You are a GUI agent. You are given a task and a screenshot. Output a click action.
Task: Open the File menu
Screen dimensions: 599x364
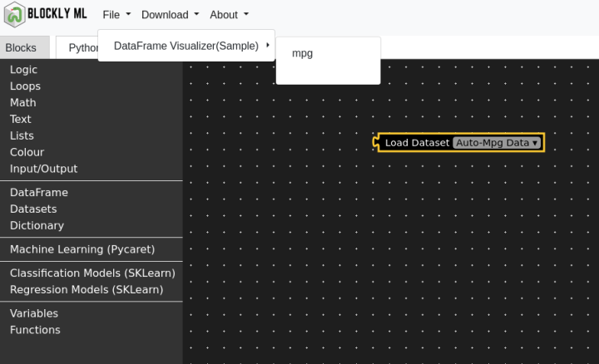click(x=116, y=14)
